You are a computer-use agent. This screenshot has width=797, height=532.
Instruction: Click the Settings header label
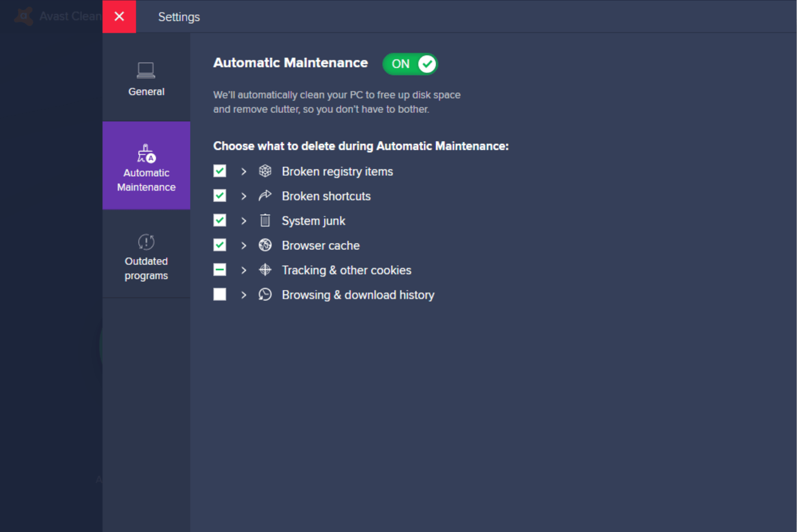(178, 16)
